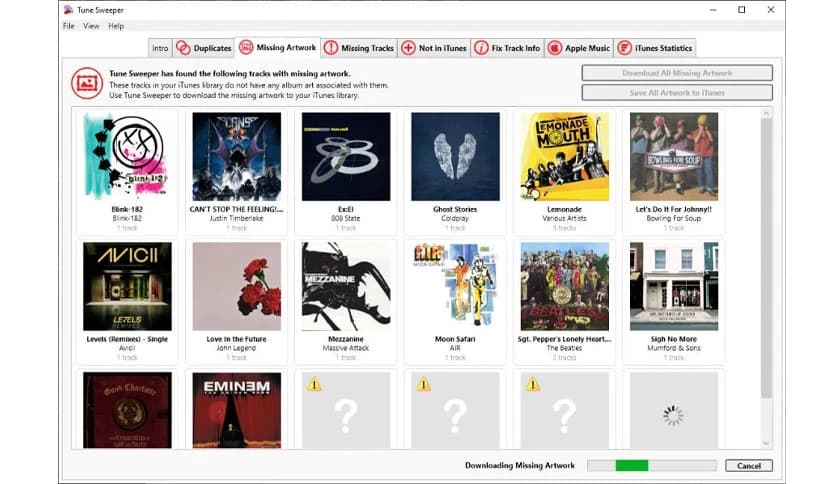Open the Help menu
Viewport: 836px width, 484px height.
pos(116,26)
